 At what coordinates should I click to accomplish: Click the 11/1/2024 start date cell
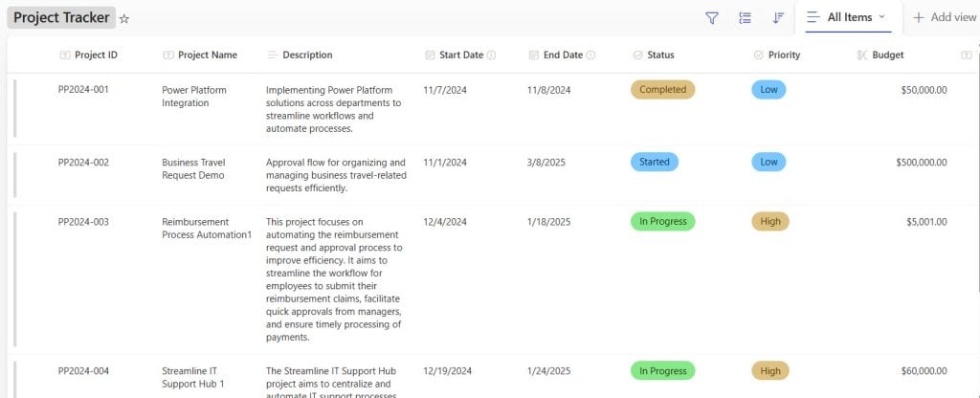pyautogui.click(x=445, y=163)
